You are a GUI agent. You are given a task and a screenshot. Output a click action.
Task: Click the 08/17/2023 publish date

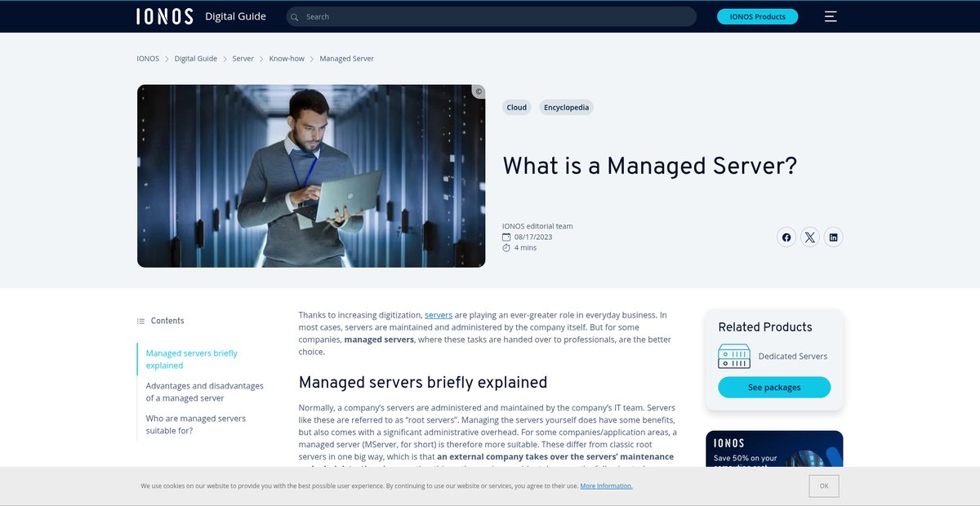coord(533,237)
